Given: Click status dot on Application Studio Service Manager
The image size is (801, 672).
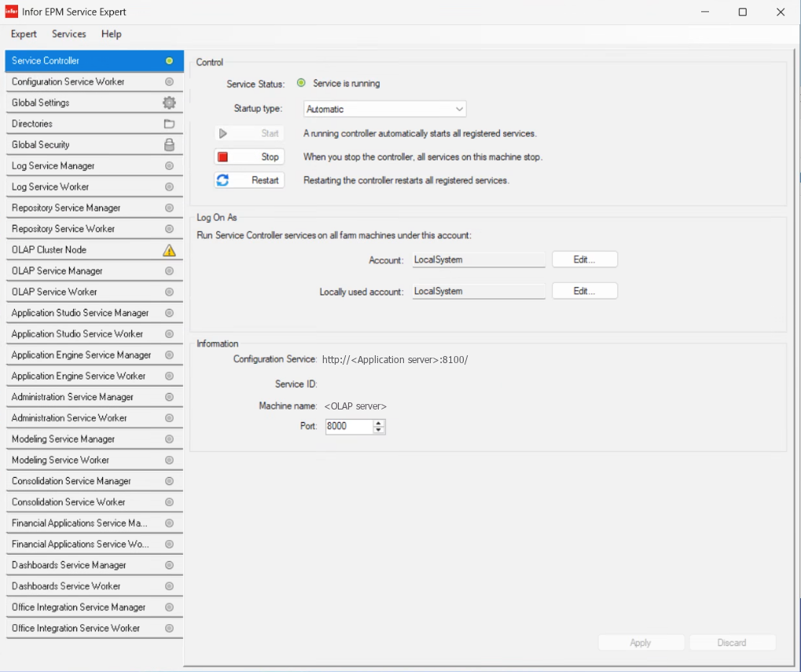Looking at the screenshot, I should (x=169, y=313).
